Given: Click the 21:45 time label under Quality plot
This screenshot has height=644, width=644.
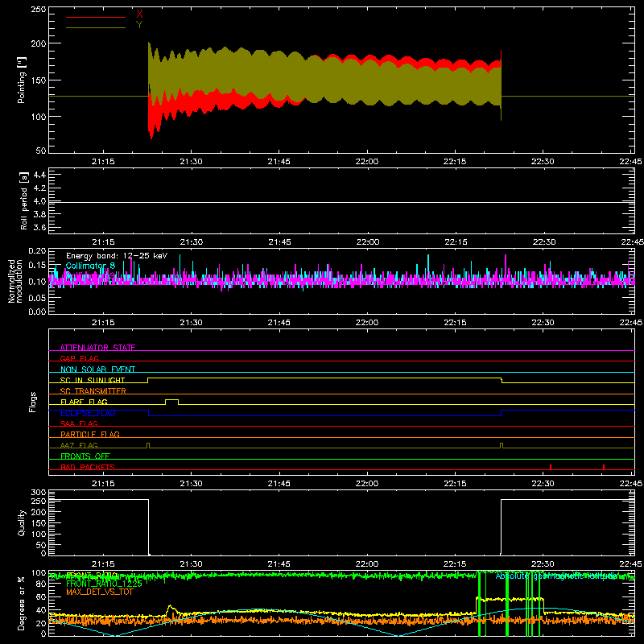Looking at the screenshot, I should pos(279,564).
